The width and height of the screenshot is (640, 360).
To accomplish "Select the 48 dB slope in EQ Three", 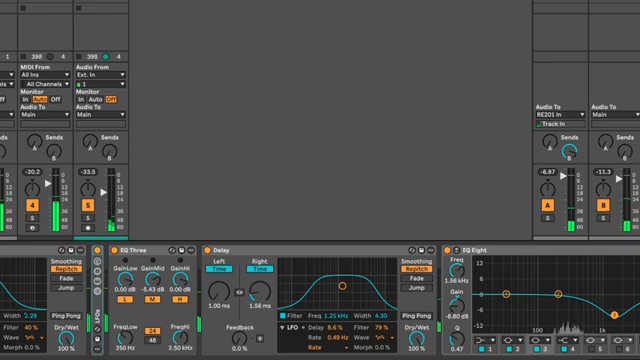I will tap(152, 340).
